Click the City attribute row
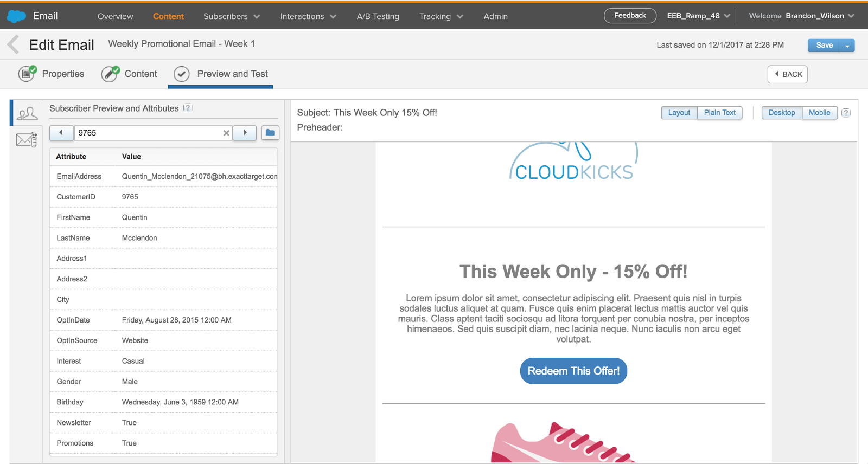868x464 pixels. point(163,300)
